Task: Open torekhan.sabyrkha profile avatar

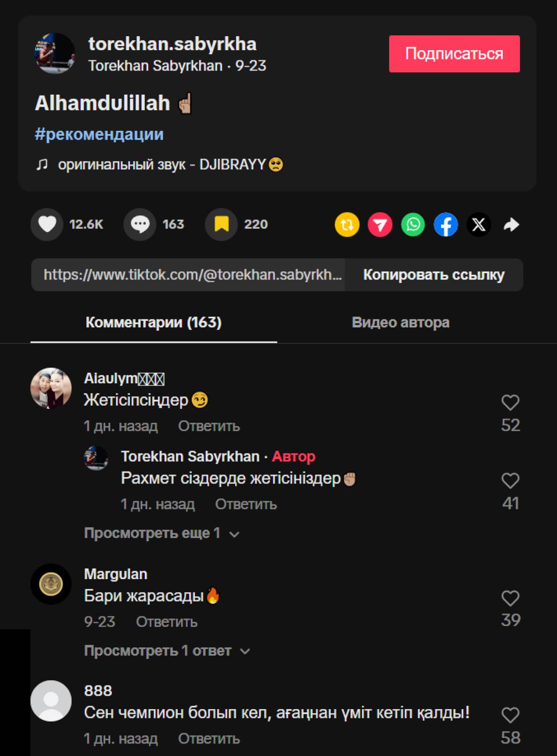Action: coord(55,53)
